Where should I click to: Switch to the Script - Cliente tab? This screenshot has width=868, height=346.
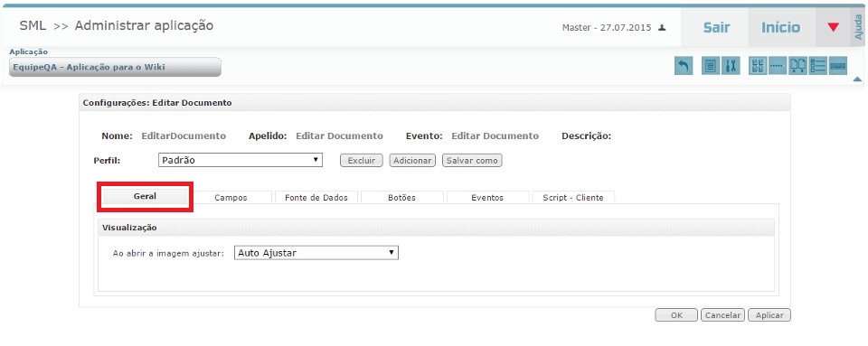[573, 197]
